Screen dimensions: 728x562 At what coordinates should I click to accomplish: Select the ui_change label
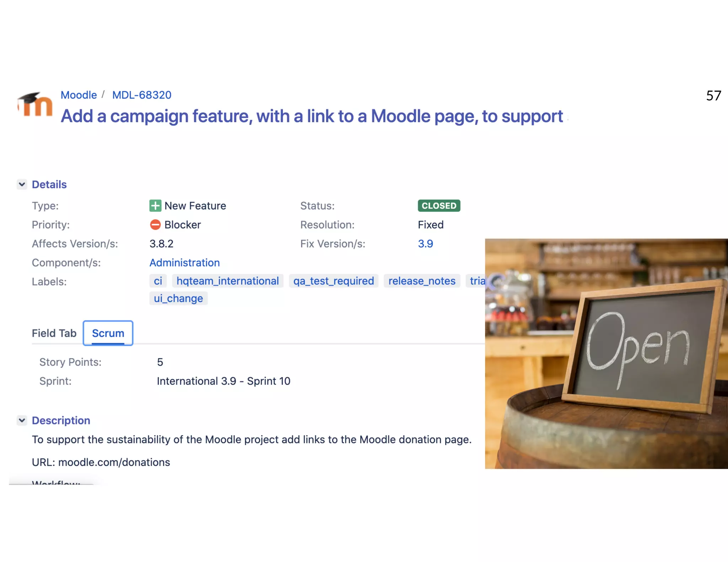click(178, 298)
